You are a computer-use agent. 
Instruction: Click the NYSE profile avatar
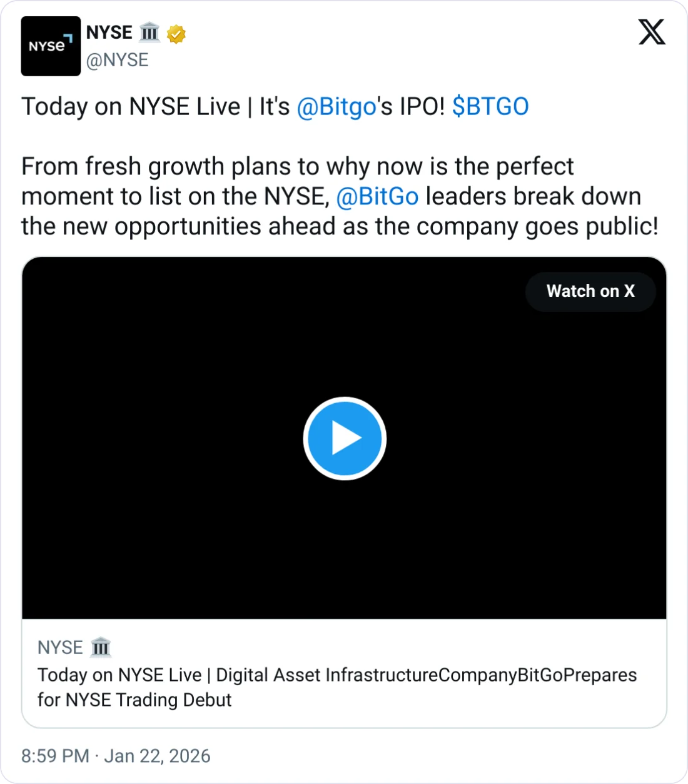(51, 46)
